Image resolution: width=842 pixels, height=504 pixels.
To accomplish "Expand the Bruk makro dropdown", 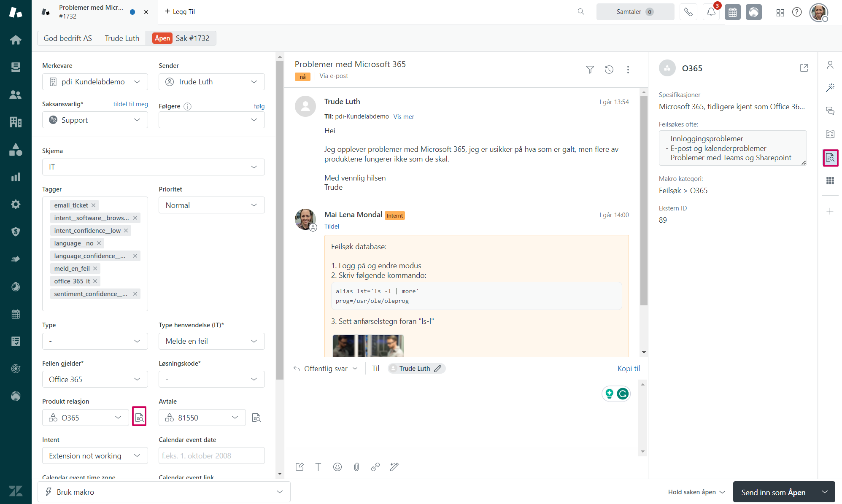I will coord(164,492).
